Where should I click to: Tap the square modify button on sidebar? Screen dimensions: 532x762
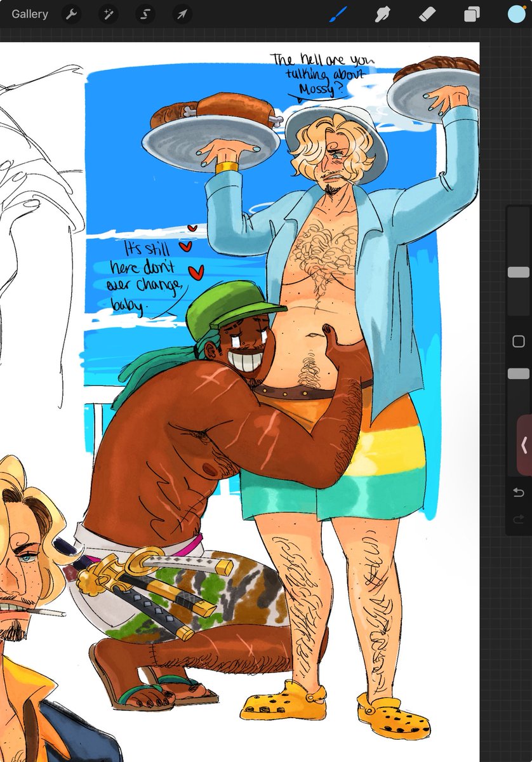pyautogui.click(x=519, y=342)
